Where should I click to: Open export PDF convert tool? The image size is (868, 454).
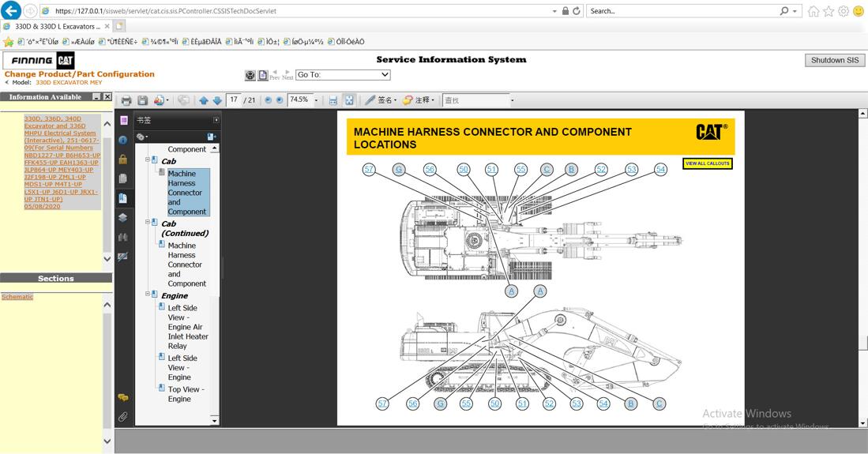click(160, 100)
